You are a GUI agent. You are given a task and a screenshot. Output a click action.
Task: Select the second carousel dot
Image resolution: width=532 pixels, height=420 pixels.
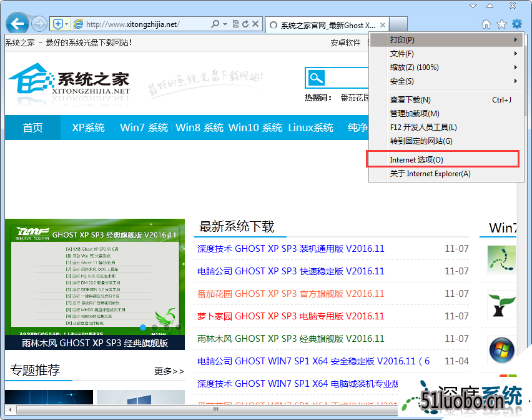coord(155,327)
